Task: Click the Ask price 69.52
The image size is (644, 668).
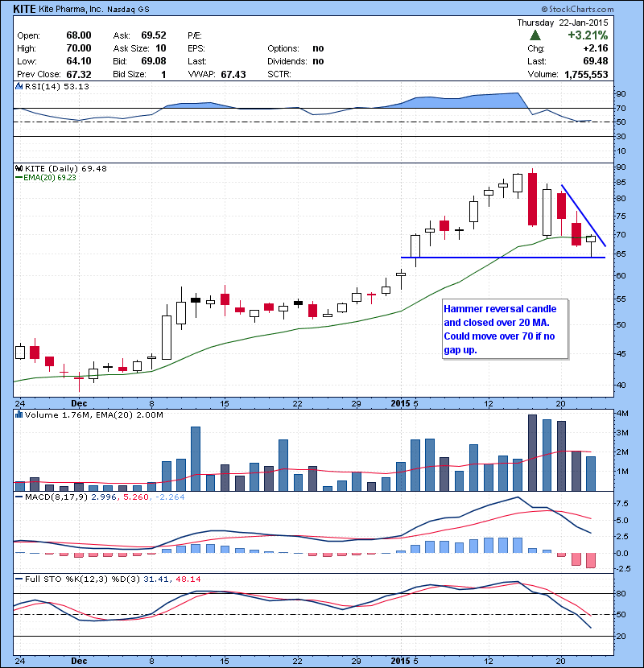Action: coord(154,35)
